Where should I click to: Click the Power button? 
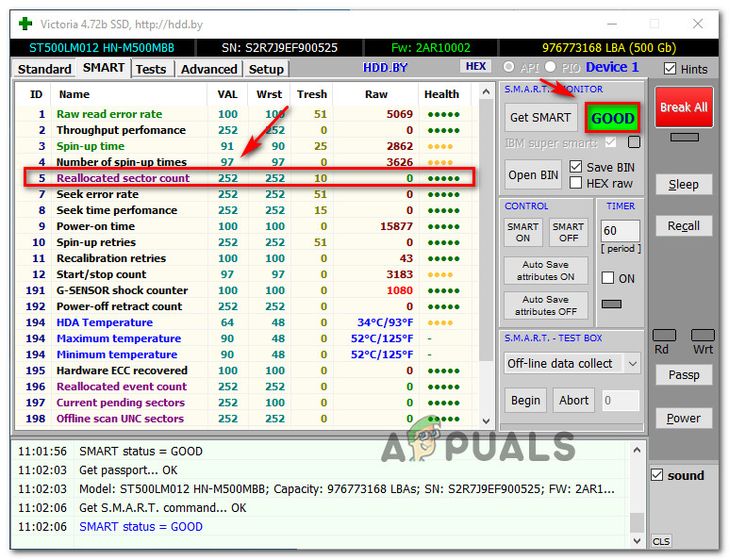click(x=684, y=419)
